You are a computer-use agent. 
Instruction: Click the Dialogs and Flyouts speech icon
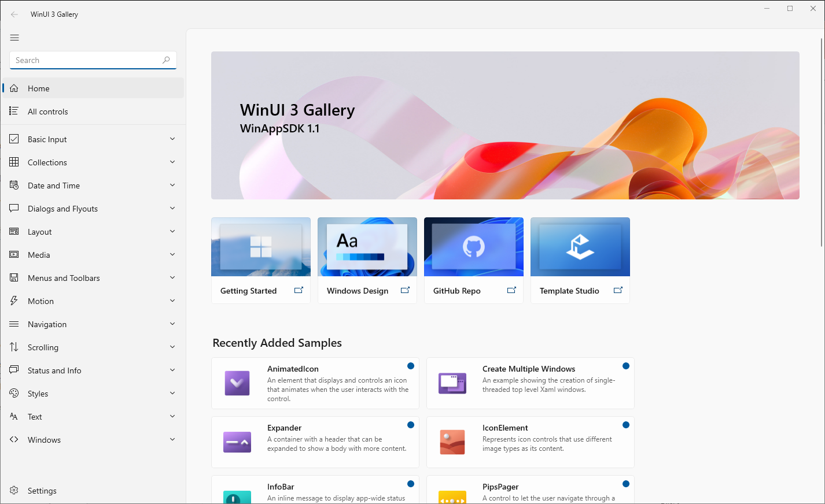14,208
